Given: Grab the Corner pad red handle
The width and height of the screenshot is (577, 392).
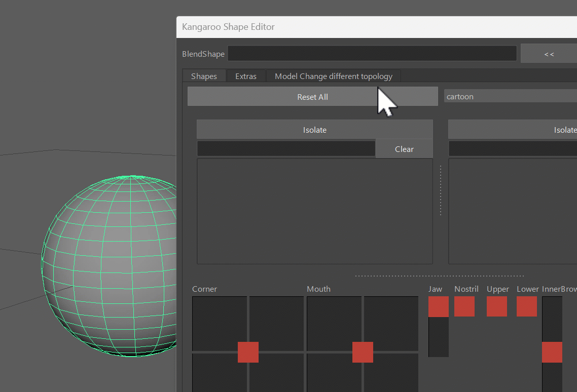Looking at the screenshot, I should (248, 352).
